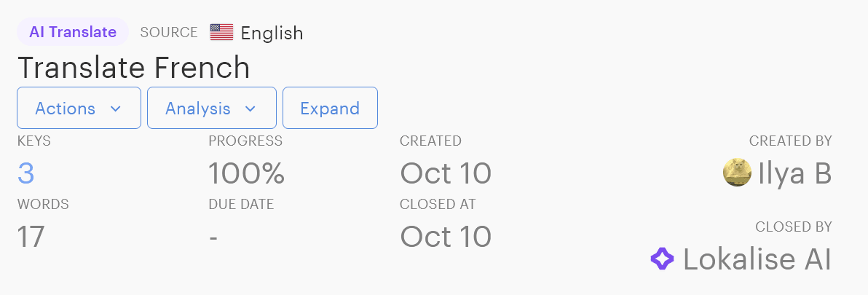Click the Lokalise AI closer name
The height and width of the screenshot is (295, 868).
tap(757, 259)
